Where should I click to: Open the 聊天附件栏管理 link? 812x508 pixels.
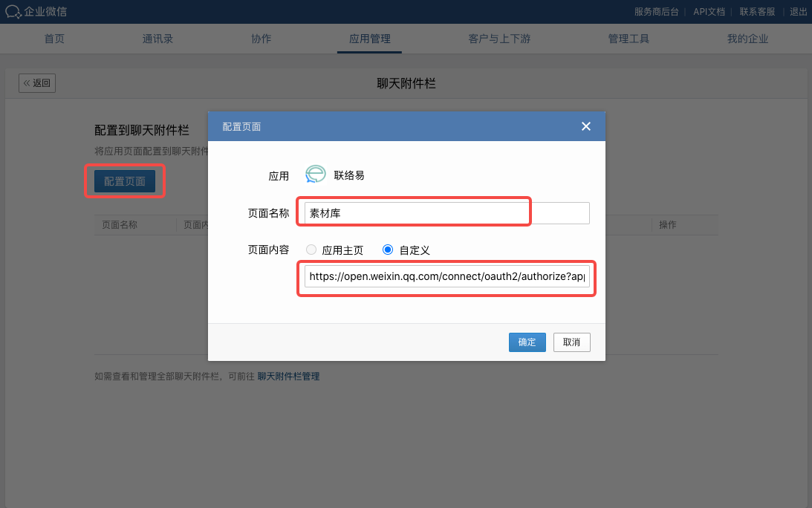288,377
